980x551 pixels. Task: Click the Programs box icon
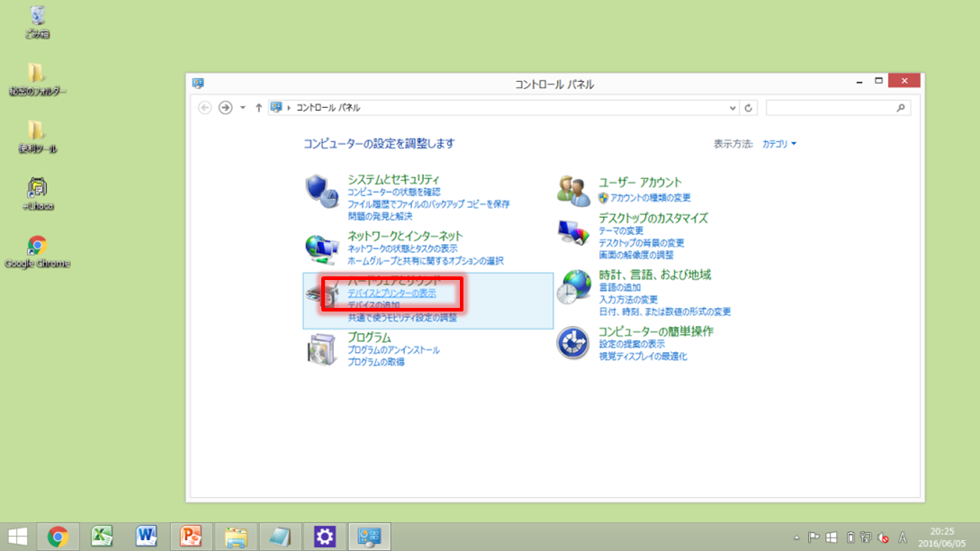click(x=322, y=348)
